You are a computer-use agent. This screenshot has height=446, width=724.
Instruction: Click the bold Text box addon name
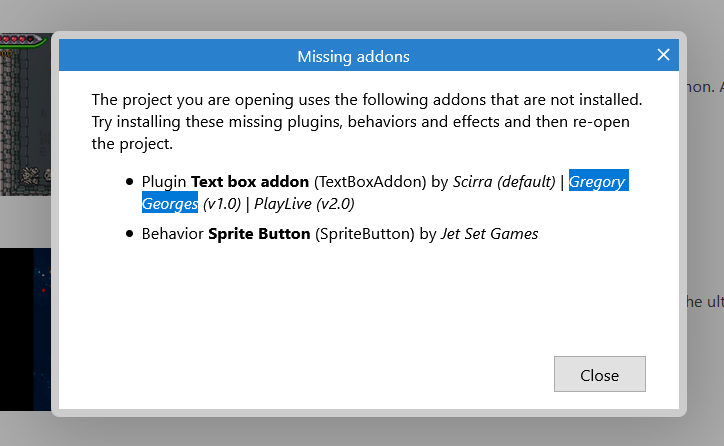click(250, 181)
